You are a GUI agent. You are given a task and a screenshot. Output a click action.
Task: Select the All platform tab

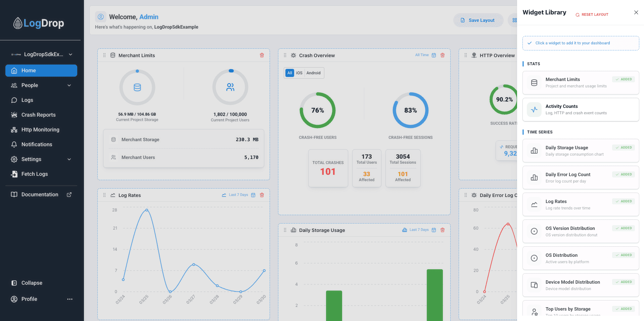(x=290, y=73)
